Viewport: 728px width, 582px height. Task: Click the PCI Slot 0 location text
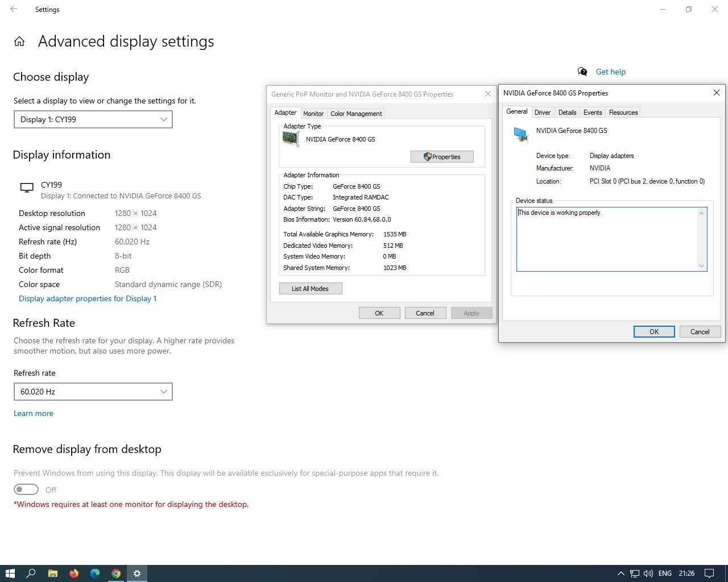point(647,181)
